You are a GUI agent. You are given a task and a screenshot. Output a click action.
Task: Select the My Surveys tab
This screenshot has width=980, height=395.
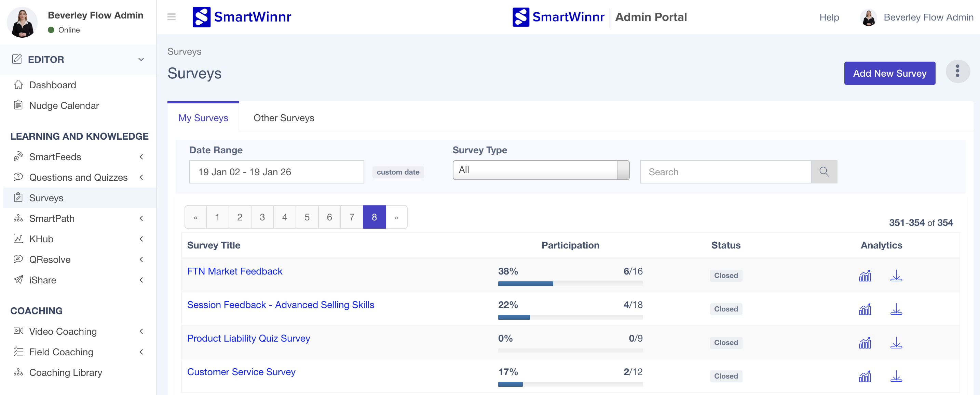click(203, 118)
